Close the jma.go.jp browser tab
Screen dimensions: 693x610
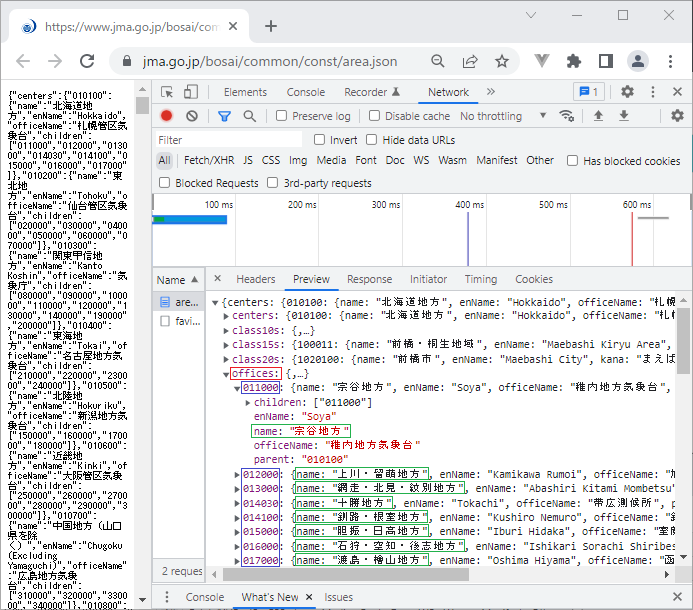pyautogui.click(x=233, y=27)
